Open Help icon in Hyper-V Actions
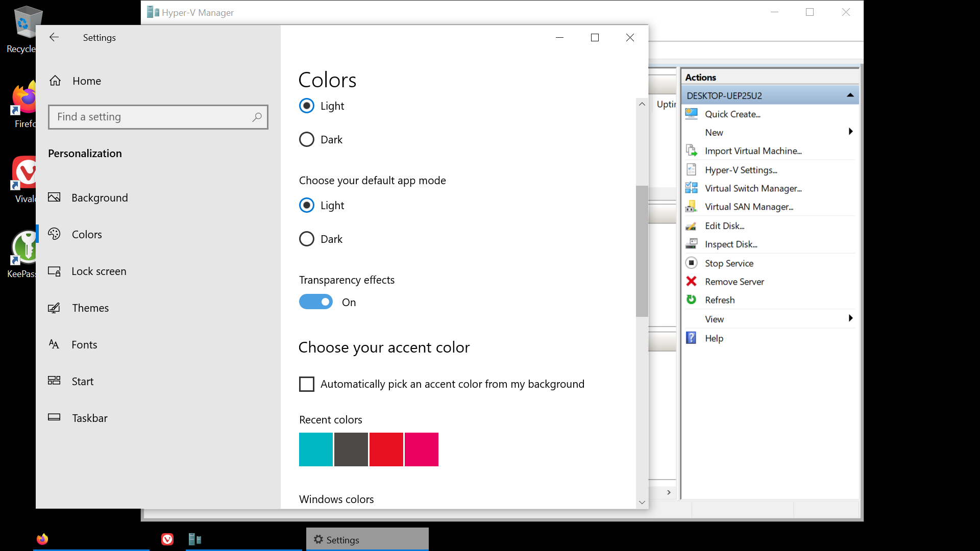The height and width of the screenshot is (551, 980). (691, 338)
